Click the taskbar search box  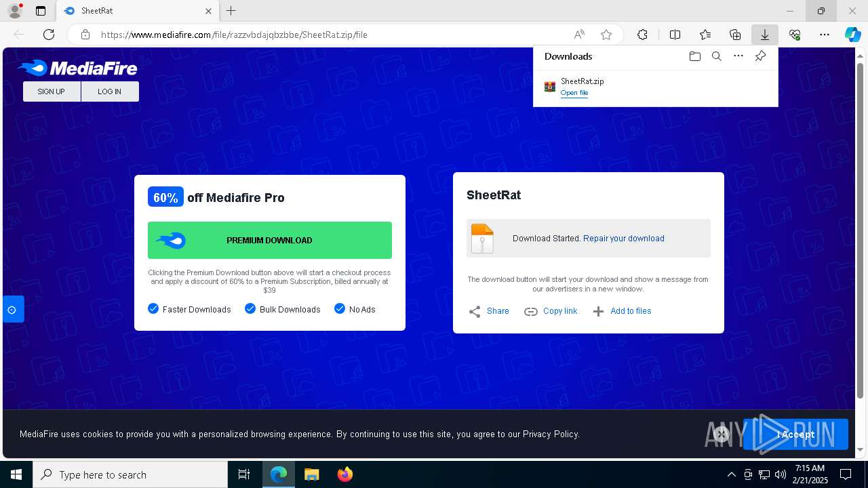pyautogui.click(x=130, y=474)
